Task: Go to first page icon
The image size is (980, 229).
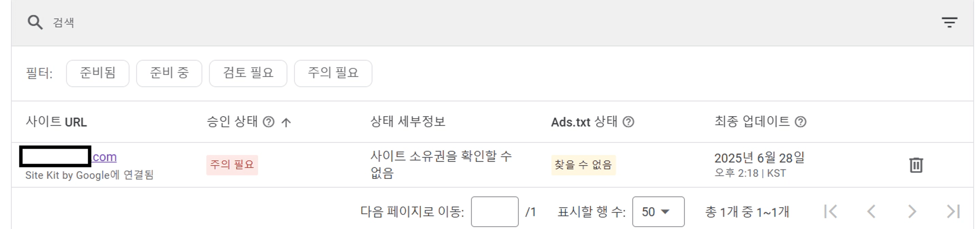Action: (x=830, y=211)
